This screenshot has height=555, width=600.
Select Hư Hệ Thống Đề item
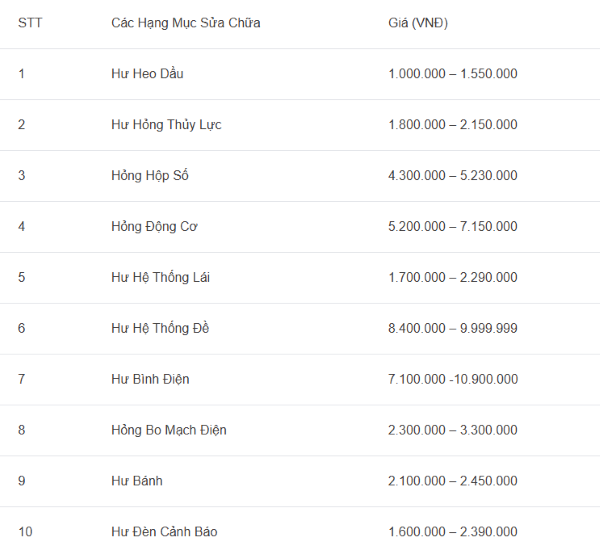point(160,328)
